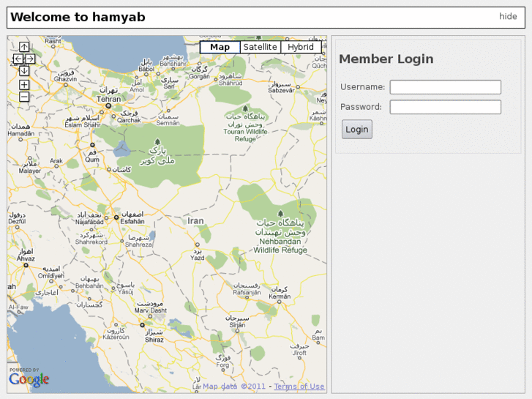Screen dimensions: 532x399
Task: Switch to Hybrid view
Action: [301, 47]
